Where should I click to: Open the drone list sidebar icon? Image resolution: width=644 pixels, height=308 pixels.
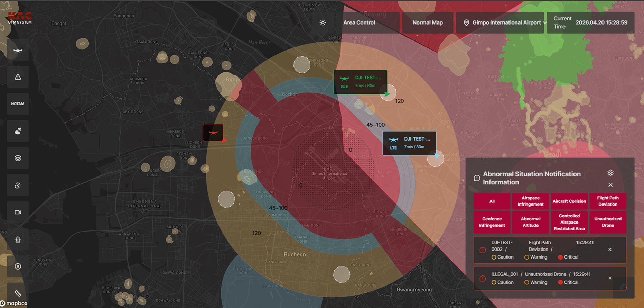(x=18, y=51)
